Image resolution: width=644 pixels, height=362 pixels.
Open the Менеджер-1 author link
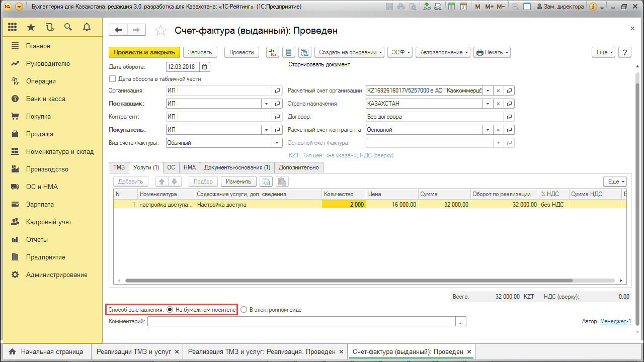click(x=615, y=321)
